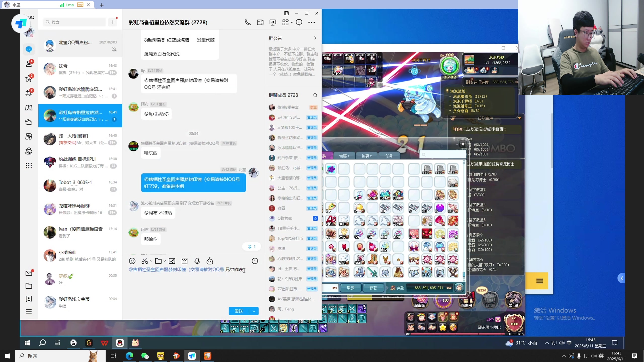
Task: Open a new remote tab with plus
Action: pos(101,5)
